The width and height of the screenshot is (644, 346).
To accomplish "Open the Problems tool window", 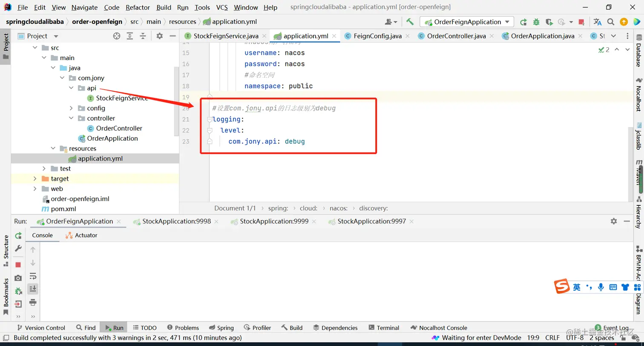I will coord(183,328).
